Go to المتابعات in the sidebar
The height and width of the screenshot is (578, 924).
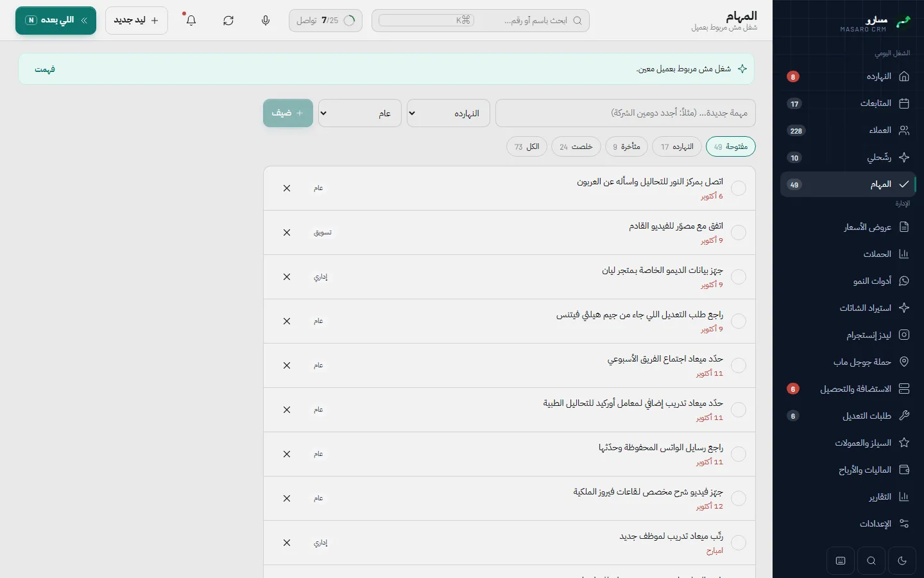[848, 103]
